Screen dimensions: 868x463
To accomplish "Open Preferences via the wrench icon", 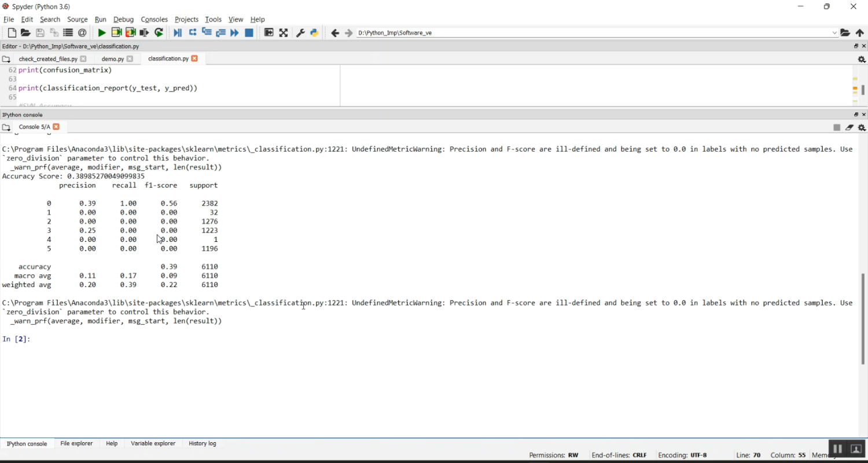I will (300, 33).
